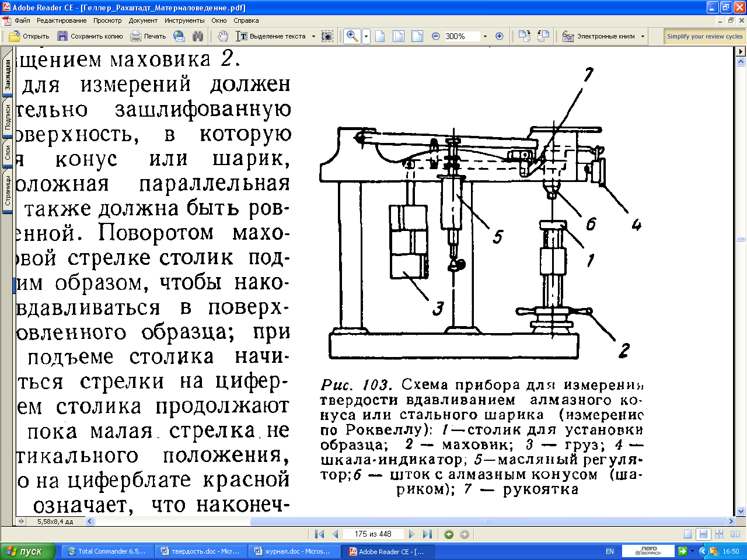Click the Adobe Reader CE taskbar button
This screenshot has width=747, height=560.
click(387, 551)
